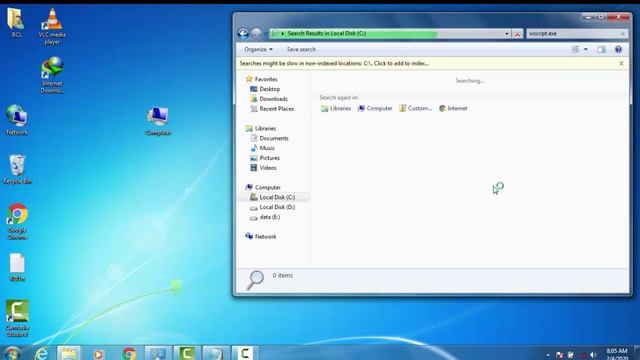Dismiss the yellow index notification bar
This screenshot has height=360, width=640.
pos(621,63)
